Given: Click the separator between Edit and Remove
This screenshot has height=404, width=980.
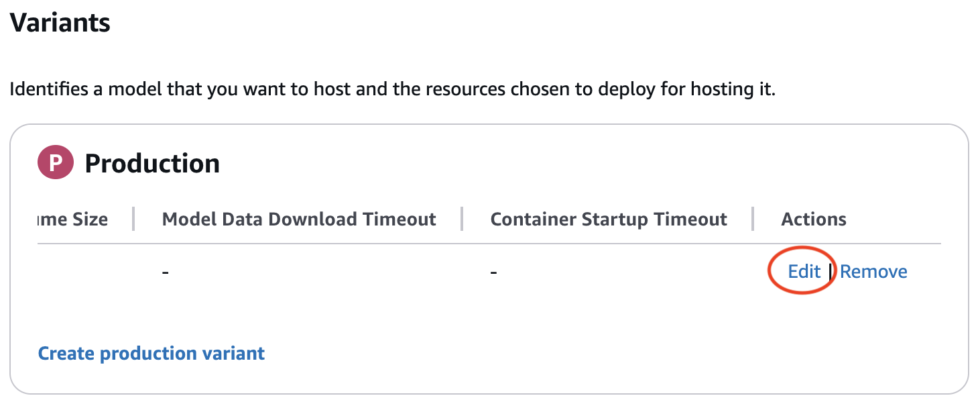Looking at the screenshot, I should click(x=831, y=271).
